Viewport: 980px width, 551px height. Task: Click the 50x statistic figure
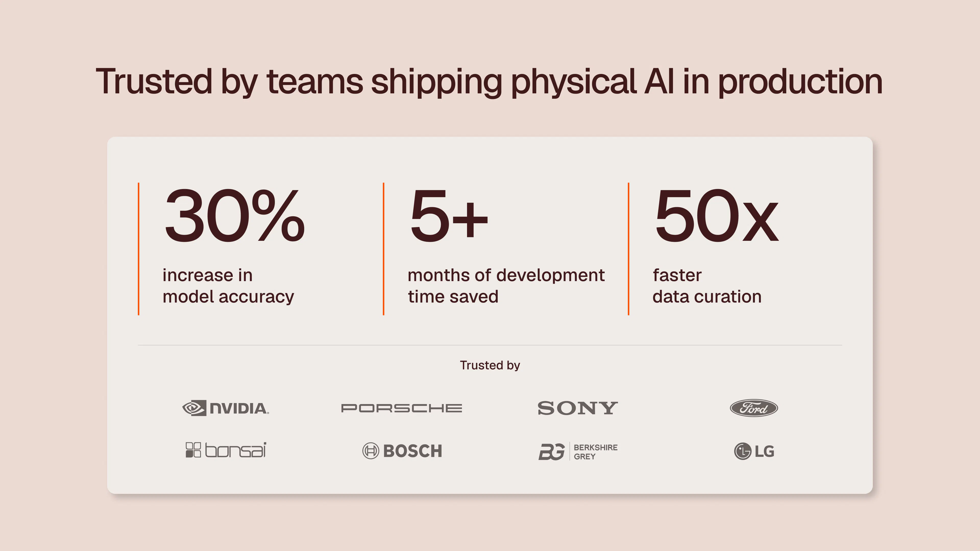tap(717, 216)
